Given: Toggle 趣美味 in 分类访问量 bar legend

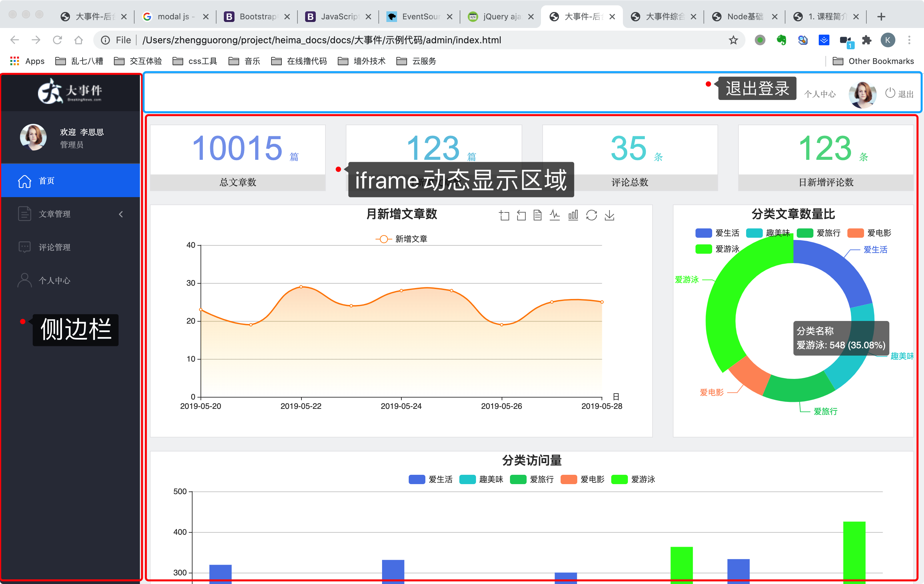Looking at the screenshot, I should click(x=481, y=479).
